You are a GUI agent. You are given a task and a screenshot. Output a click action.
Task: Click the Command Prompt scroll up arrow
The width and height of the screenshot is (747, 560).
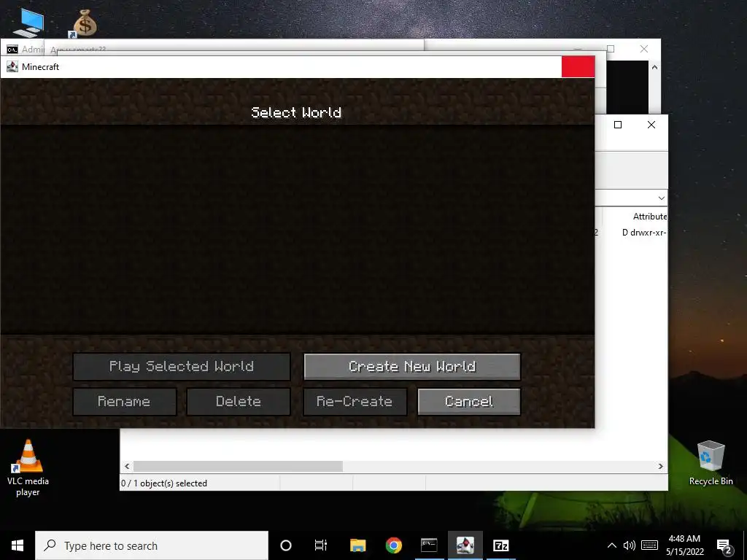coord(654,67)
